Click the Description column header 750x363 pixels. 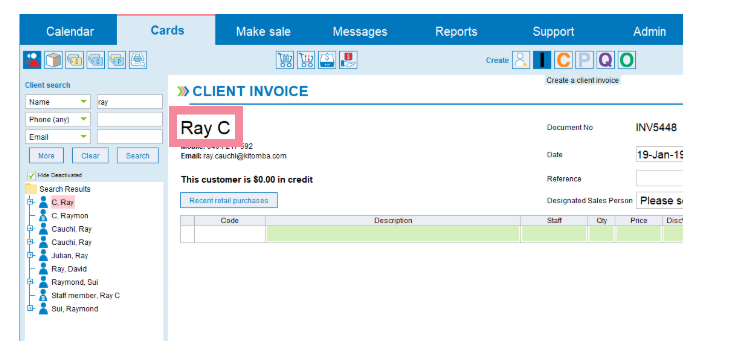(x=393, y=220)
